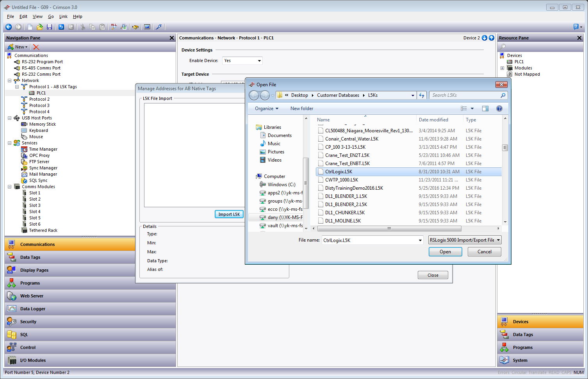
Task: Click the lightning bolt Send icon
Action: point(159,27)
